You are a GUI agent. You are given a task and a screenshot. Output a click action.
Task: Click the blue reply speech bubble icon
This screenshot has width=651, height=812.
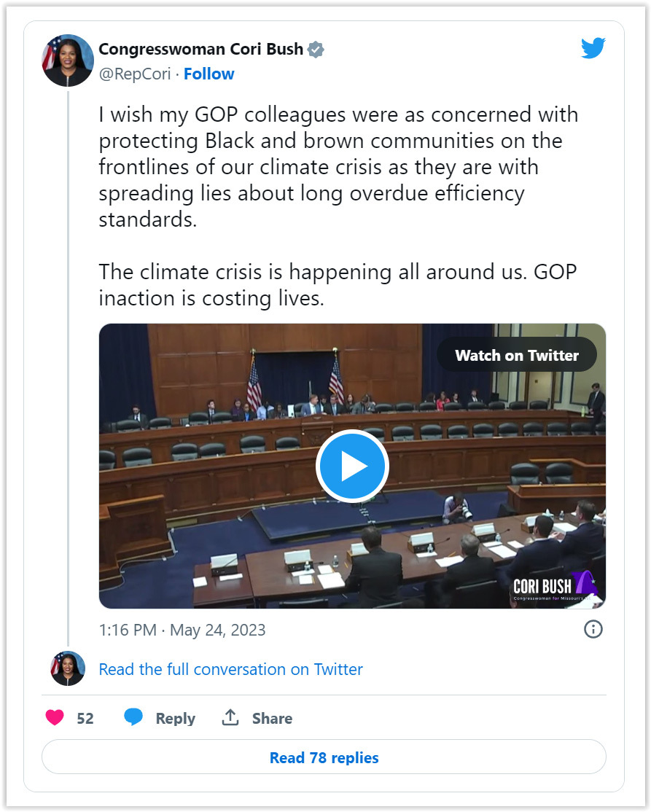click(x=133, y=717)
